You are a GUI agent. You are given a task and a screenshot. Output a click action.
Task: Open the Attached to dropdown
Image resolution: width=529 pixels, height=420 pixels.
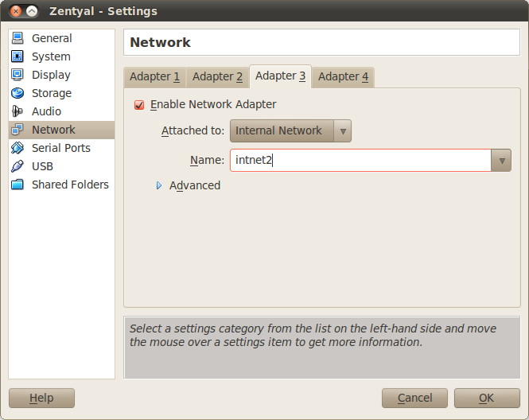point(290,130)
